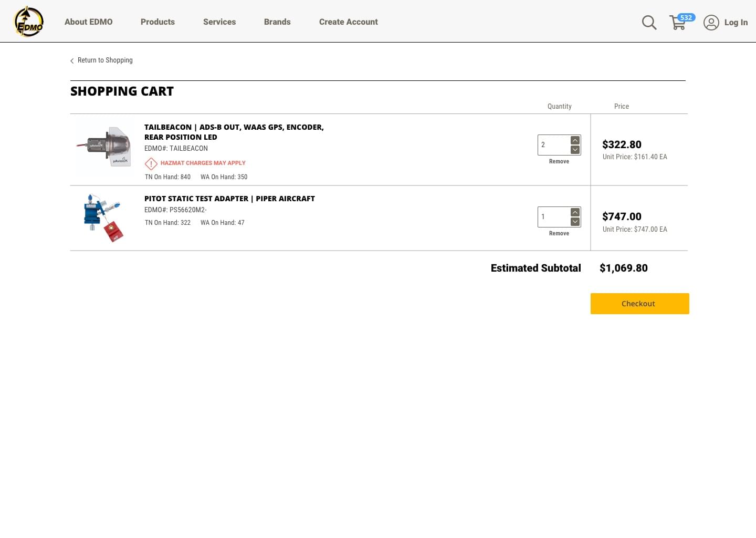Increase Tailbeacon quantity with up arrow
This screenshot has width=756, height=538.
tap(575, 140)
